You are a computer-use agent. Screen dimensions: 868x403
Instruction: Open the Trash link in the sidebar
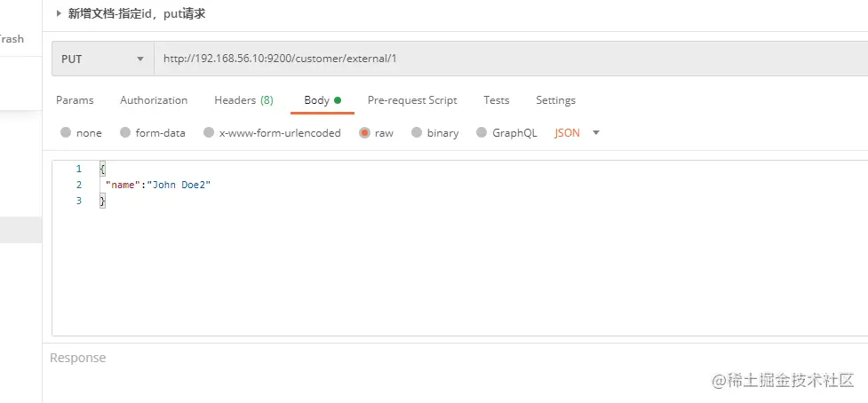[x=12, y=39]
